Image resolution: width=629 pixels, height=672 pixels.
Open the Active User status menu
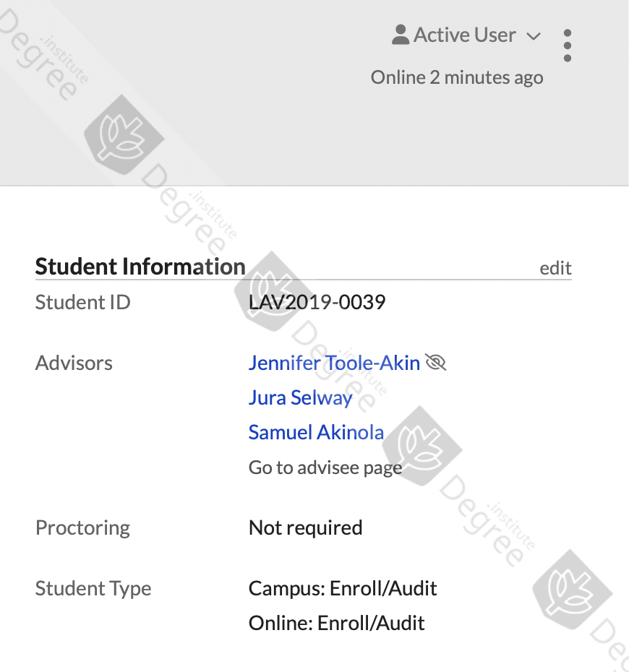pos(466,35)
